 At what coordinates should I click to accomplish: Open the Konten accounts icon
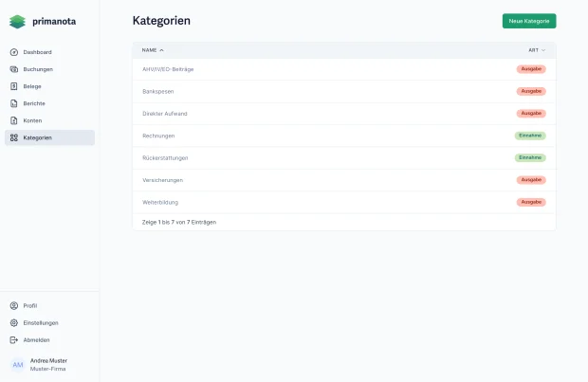pyautogui.click(x=14, y=120)
